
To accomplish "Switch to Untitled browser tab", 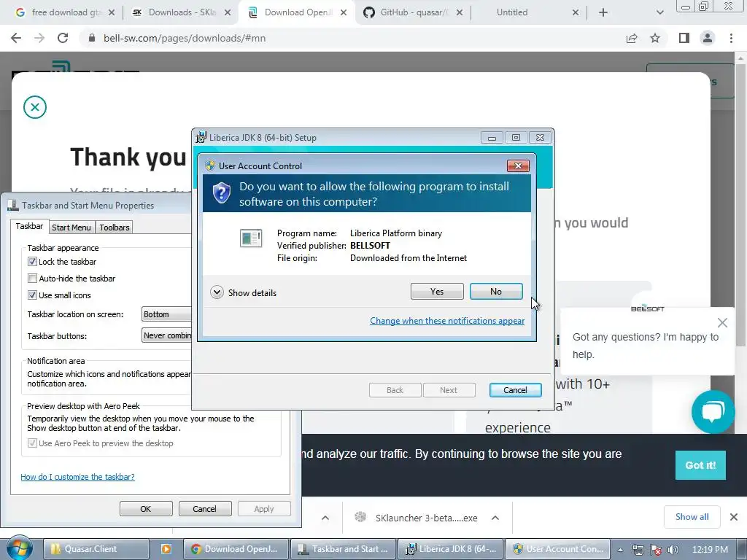I will pos(512,12).
